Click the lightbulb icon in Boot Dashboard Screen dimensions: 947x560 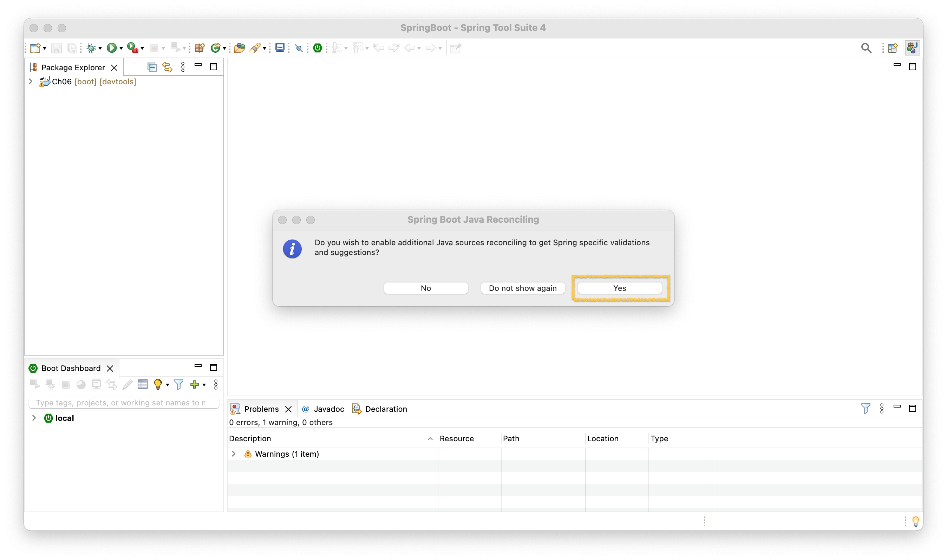coord(158,384)
